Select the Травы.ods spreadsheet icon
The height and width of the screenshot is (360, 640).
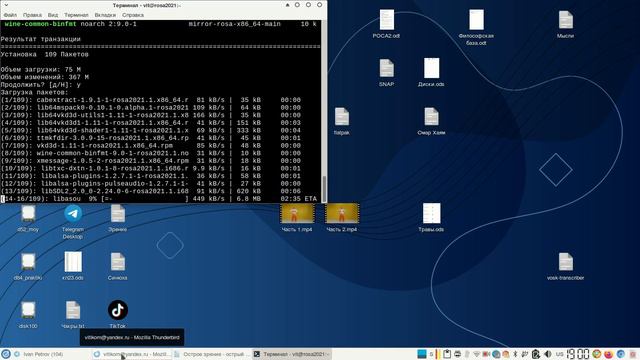431,218
